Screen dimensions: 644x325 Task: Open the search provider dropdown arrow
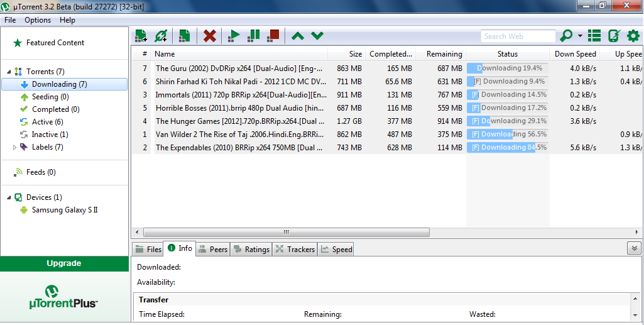tap(580, 36)
